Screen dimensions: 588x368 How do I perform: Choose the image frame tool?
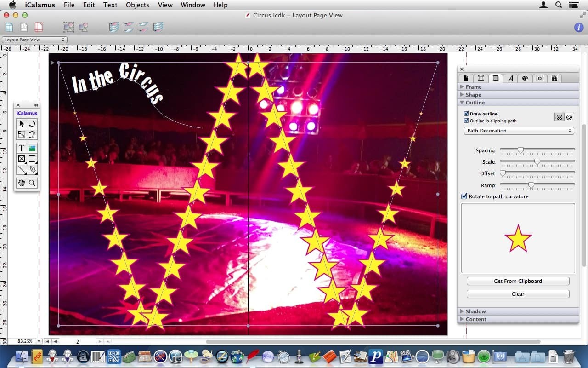pyautogui.click(x=32, y=148)
